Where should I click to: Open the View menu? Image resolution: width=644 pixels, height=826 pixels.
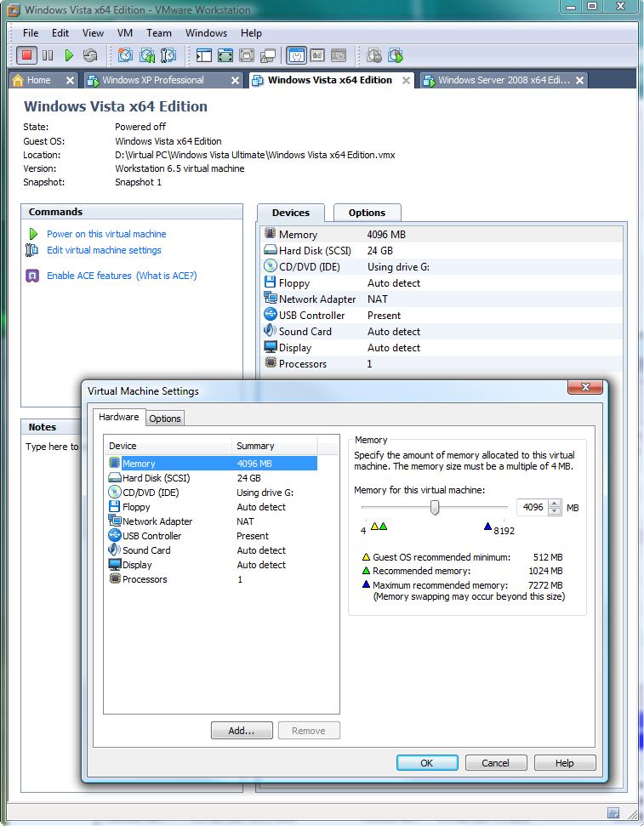pyautogui.click(x=93, y=32)
